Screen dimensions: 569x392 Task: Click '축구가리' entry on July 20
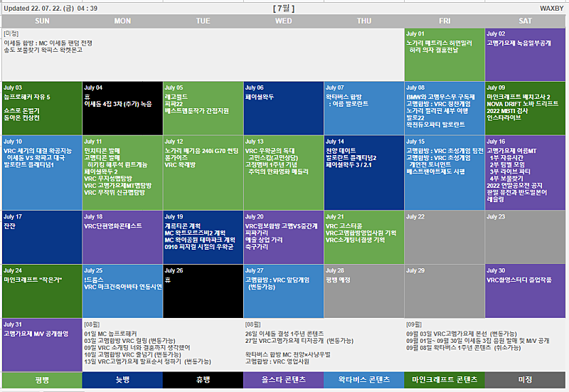pyautogui.click(x=257, y=247)
